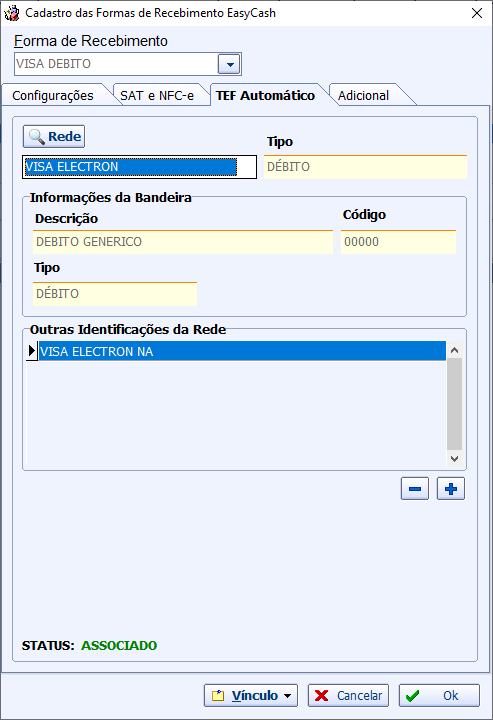The width and height of the screenshot is (493, 720).
Task: Click the scrollbar down arrow in identifications list
Action: coord(454,458)
